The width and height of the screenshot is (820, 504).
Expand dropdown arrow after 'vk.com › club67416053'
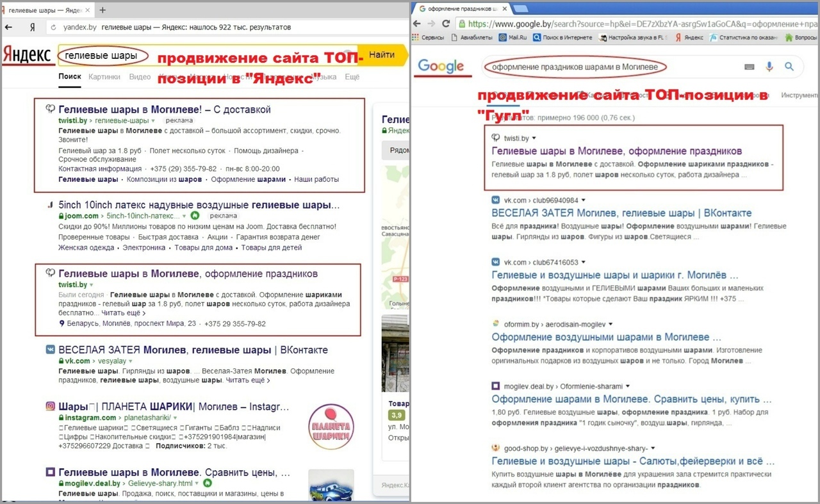tap(583, 263)
